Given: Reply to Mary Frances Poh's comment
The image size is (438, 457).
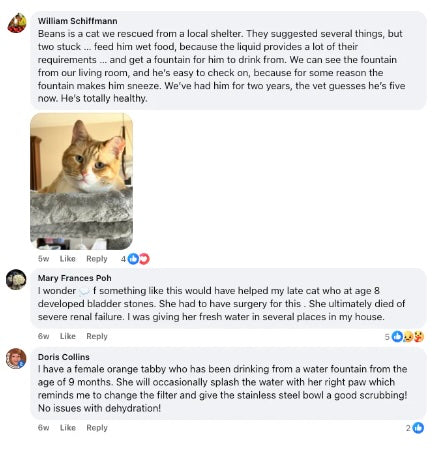Looking at the screenshot, I should point(97,336).
